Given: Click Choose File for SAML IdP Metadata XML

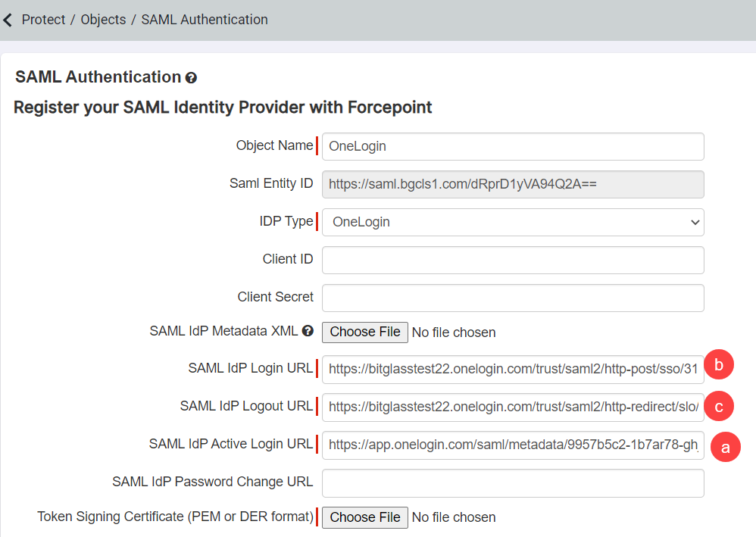Looking at the screenshot, I should (x=364, y=332).
